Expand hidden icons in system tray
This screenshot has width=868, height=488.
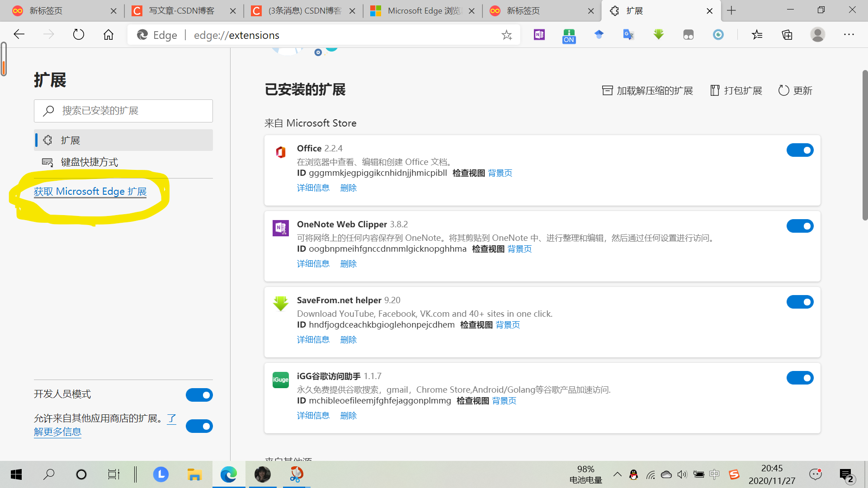click(617, 474)
